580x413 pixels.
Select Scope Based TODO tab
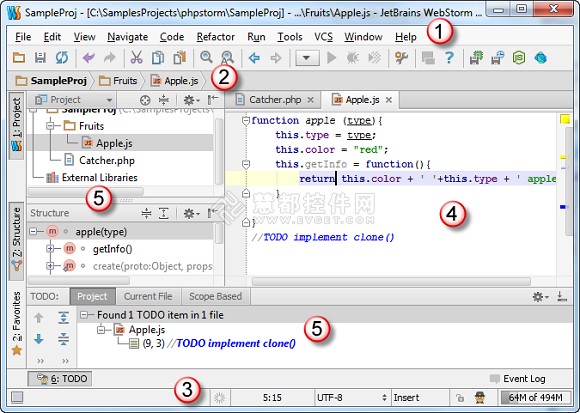coord(215,297)
